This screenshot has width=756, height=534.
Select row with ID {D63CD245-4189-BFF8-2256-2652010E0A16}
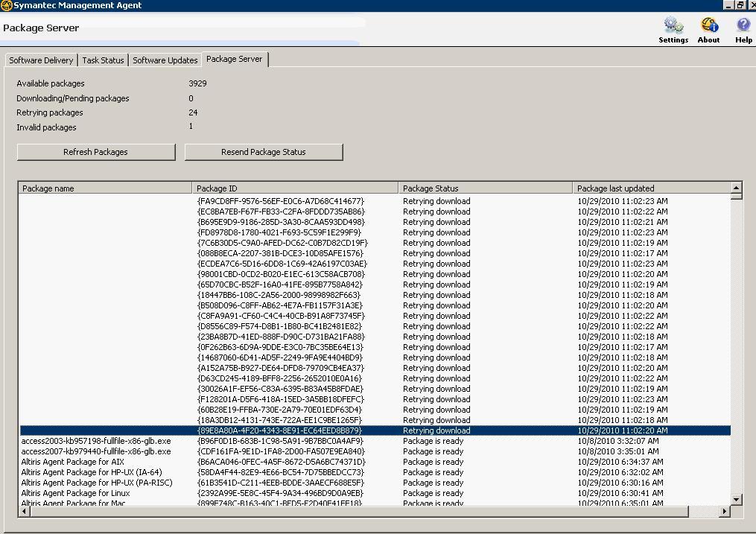point(375,379)
